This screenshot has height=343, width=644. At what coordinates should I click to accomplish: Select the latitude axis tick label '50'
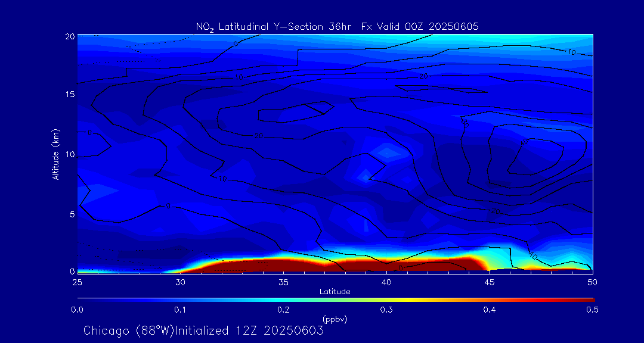pos(592,282)
